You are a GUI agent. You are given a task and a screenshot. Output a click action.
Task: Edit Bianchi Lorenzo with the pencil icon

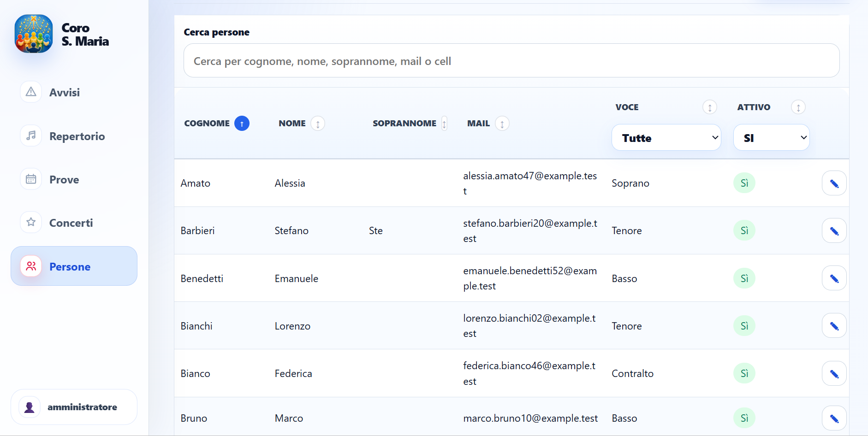pyautogui.click(x=834, y=325)
